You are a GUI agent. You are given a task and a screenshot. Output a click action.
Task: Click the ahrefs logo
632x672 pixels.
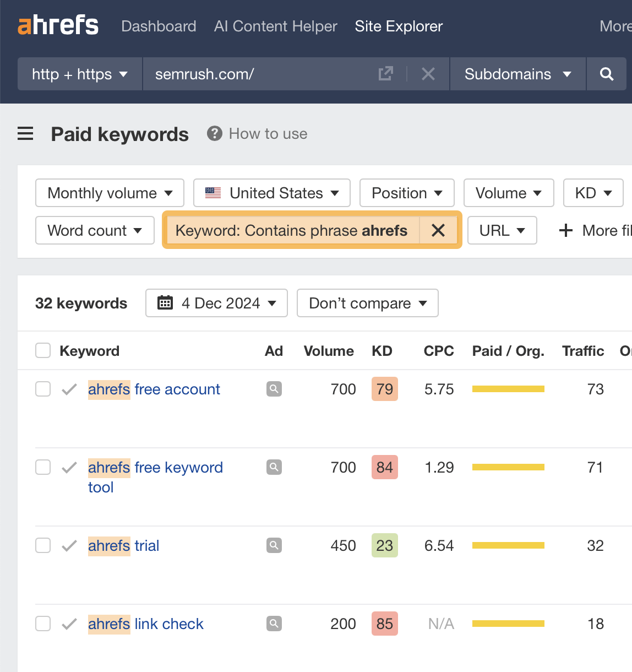[58, 25]
